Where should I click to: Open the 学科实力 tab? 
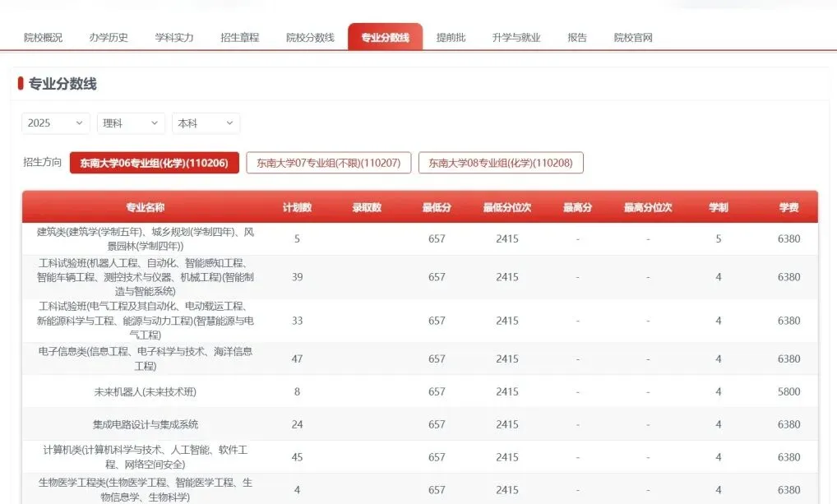tap(174, 37)
